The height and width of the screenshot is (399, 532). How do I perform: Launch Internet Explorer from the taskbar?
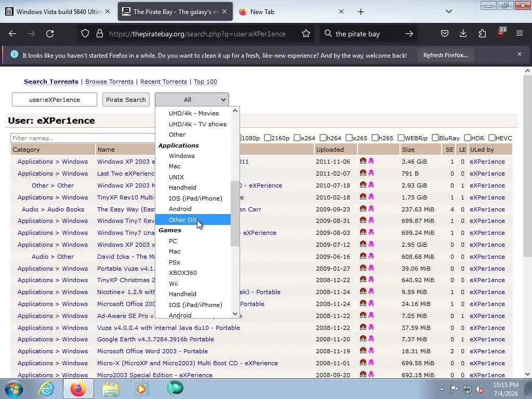click(x=46, y=389)
